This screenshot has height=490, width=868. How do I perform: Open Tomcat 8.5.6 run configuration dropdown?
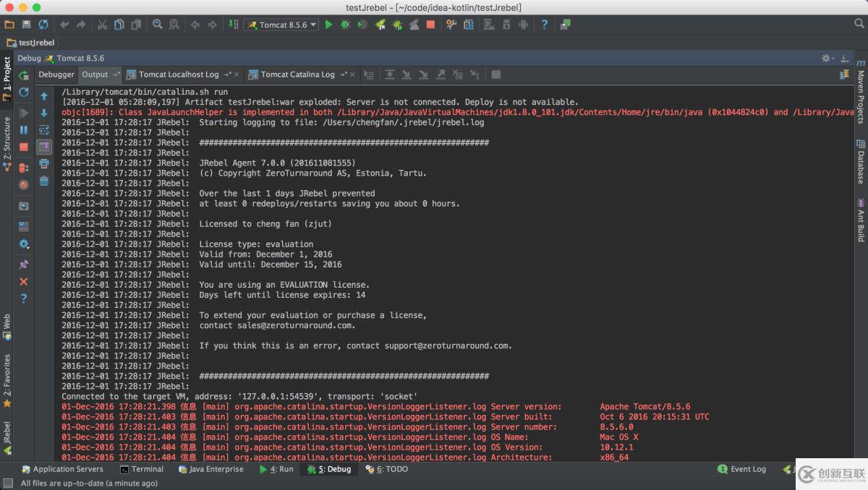tap(282, 25)
